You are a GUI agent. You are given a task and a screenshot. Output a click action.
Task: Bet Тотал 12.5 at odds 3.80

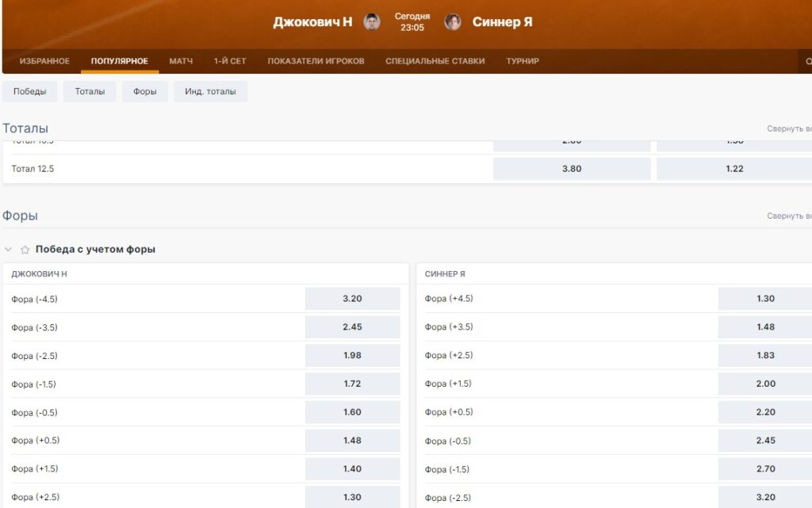click(572, 169)
